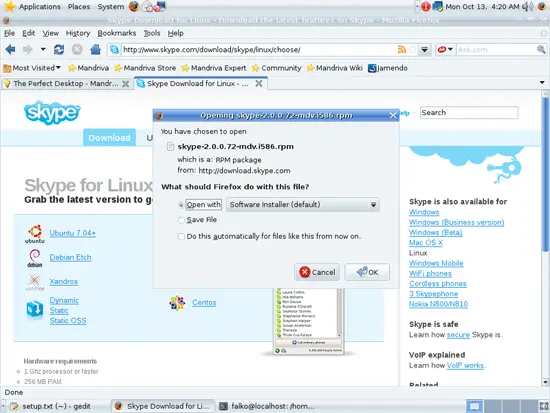This screenshot has width=550, height=413.
Task: Click the Static OSS link
Action: [68, 321]
